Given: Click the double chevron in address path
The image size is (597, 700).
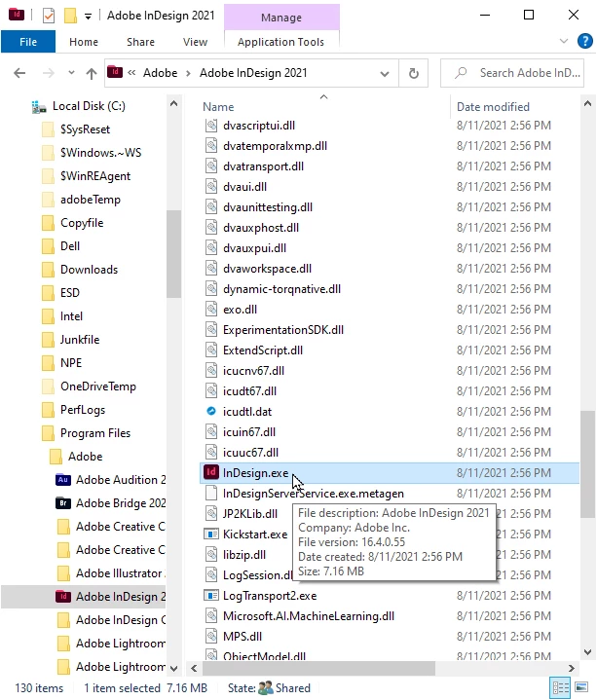Looking at the screenshot, I should 131,72.
